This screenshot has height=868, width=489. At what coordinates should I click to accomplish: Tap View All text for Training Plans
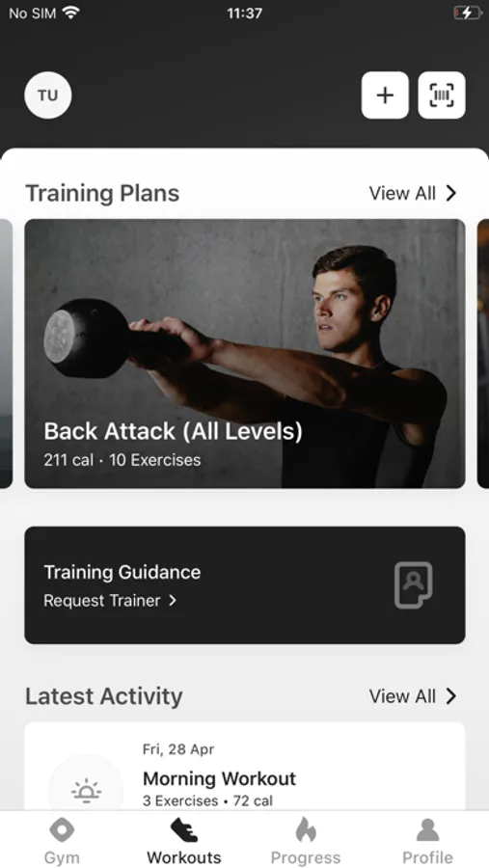(x=402, y=193)
